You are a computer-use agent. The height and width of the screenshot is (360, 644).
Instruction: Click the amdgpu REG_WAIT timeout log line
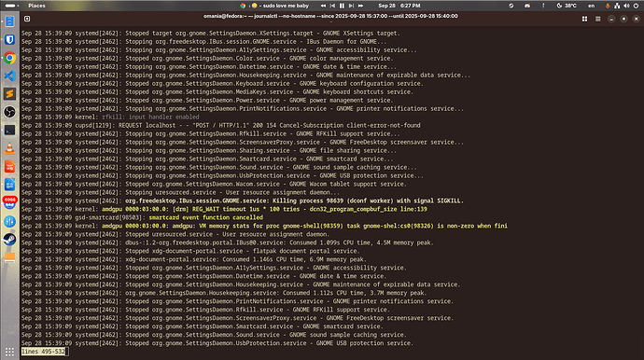point(224,209)
